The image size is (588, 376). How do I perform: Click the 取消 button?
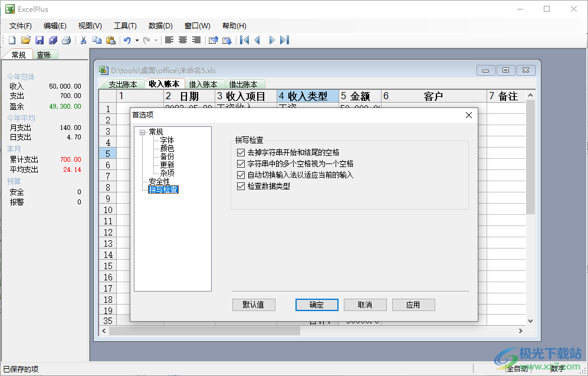[x=365, y=305]
